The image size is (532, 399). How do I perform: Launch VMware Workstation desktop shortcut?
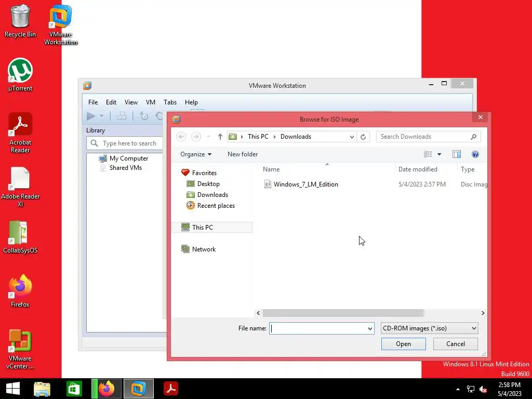(61, 24)
